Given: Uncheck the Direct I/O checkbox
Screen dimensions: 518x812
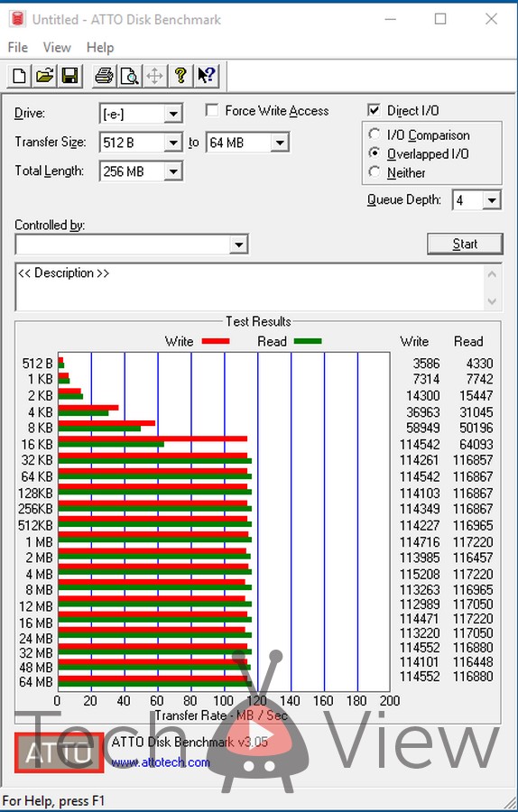Looking at the screenshot, I should point(374,110).
